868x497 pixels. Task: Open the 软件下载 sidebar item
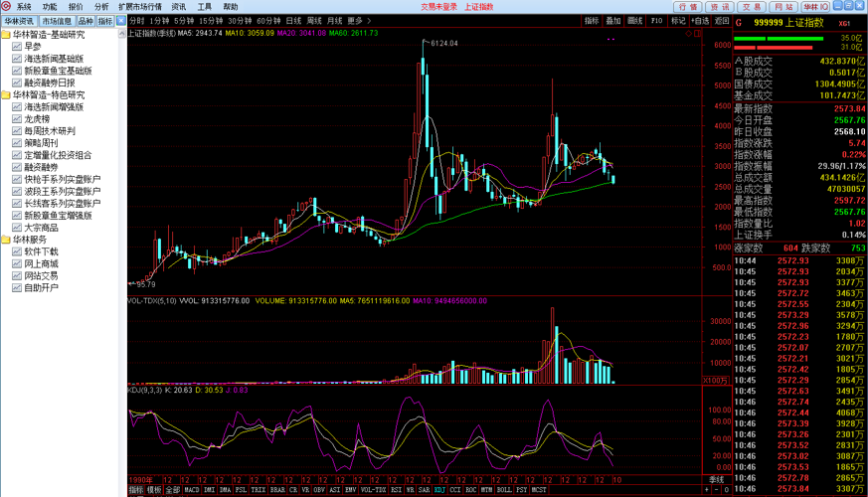tap(41, 251)
